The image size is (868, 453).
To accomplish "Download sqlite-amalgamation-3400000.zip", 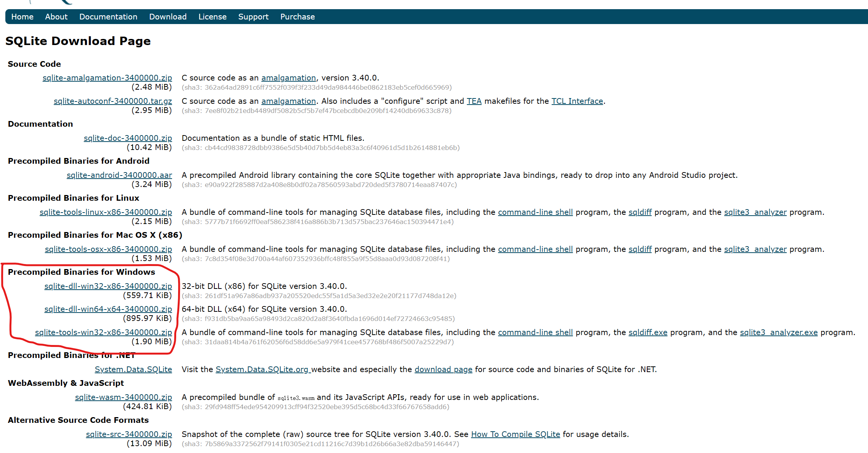I will click(x=107, y=78).
